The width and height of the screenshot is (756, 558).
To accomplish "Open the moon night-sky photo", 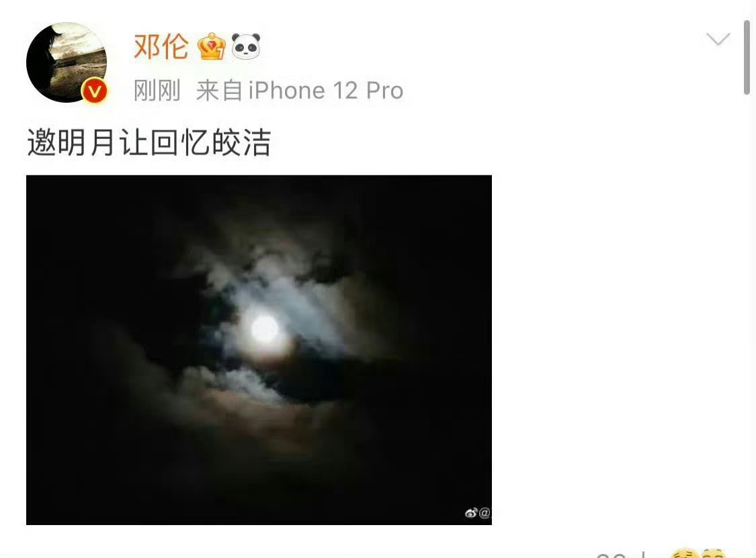I will tap(259, 350).
